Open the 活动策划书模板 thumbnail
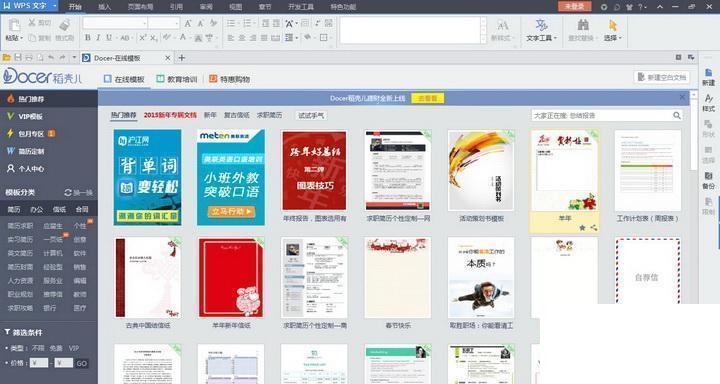Image resolution: width=720 pixels, height=384 pixels. 481,170
